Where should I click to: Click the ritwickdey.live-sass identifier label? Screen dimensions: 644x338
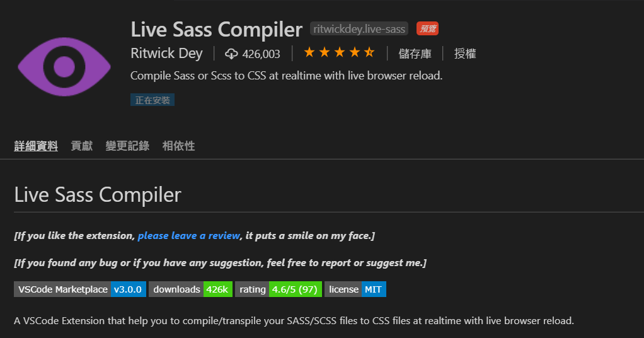click(359, 29)
